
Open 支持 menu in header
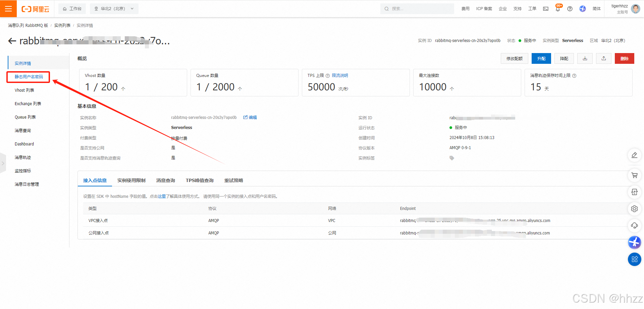click(518, 9)
